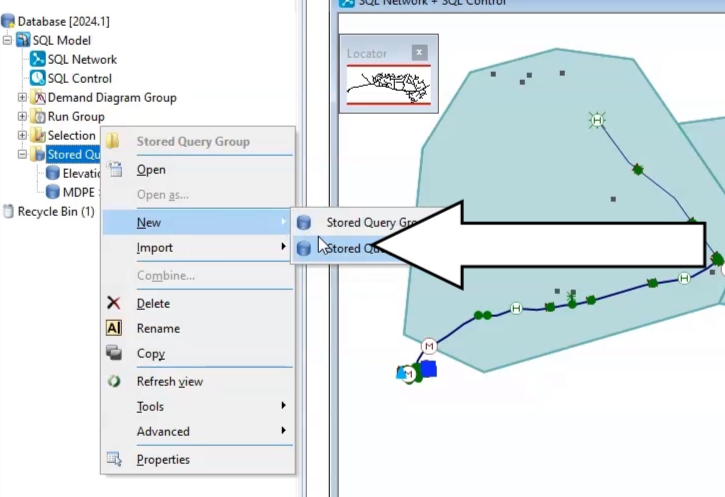Collapse the Stored Query Group node
725x497 pixels.
[22, 154]
